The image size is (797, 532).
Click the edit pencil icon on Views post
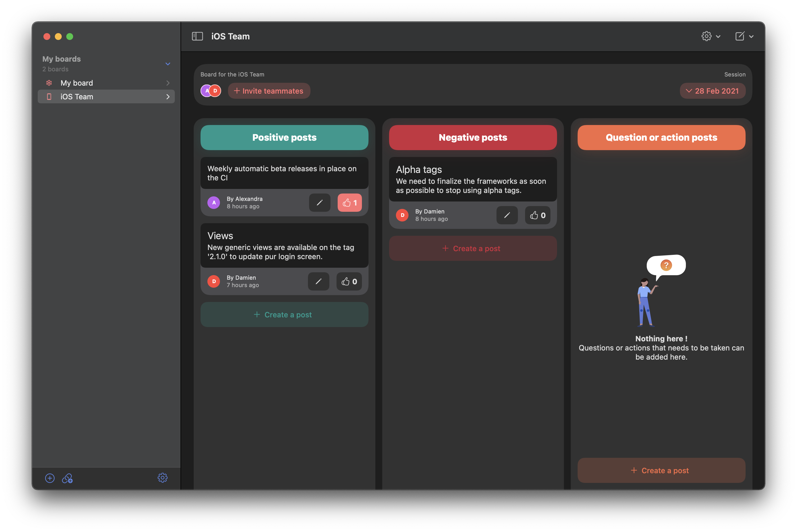coord(318,281)
